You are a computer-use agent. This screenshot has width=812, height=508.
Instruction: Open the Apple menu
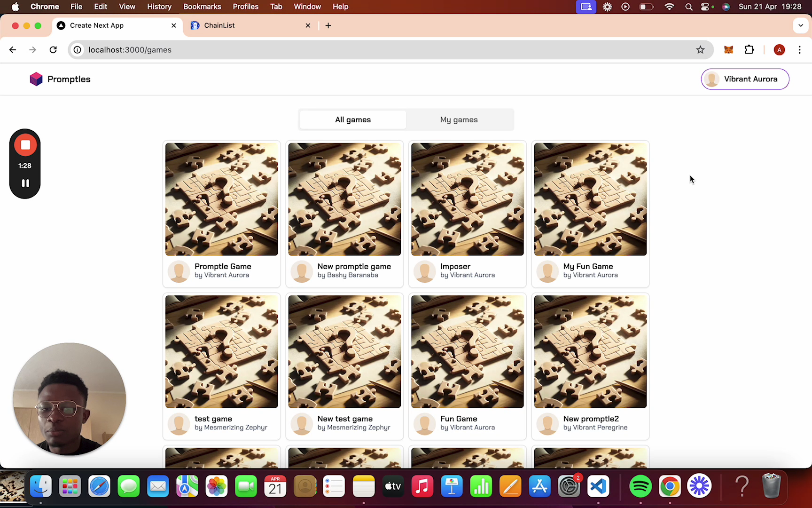15,7
